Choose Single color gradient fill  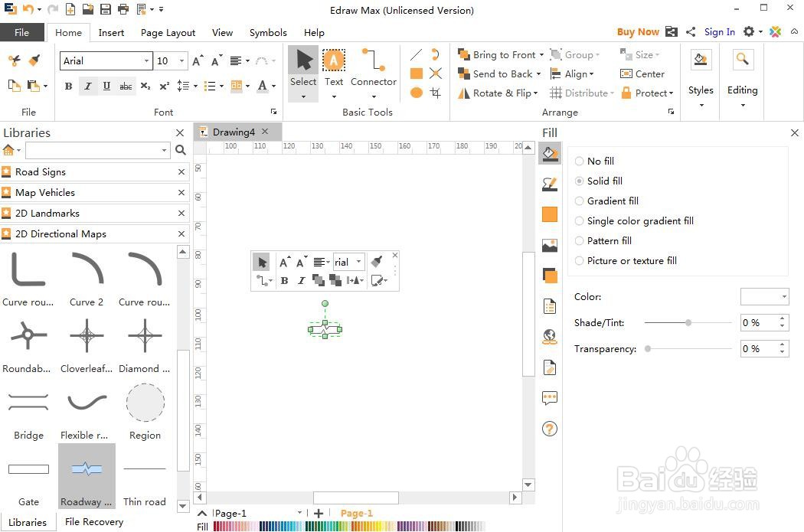[634, 221]
